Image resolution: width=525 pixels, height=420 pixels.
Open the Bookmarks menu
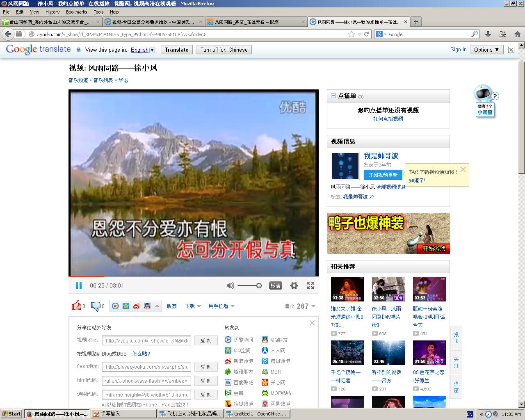pos(77,12)
